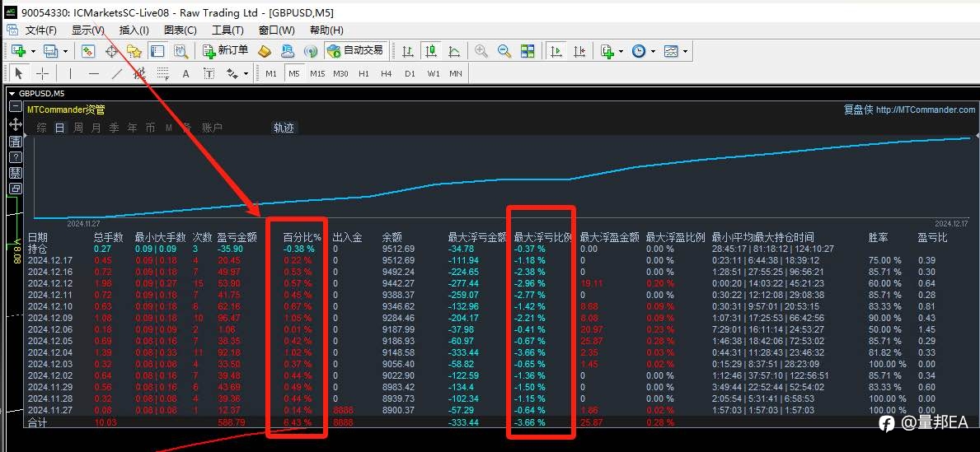The height and width of the screenshot is (452, 980).
Task: Click the 新订单 new order button
Action: [225, 50]
